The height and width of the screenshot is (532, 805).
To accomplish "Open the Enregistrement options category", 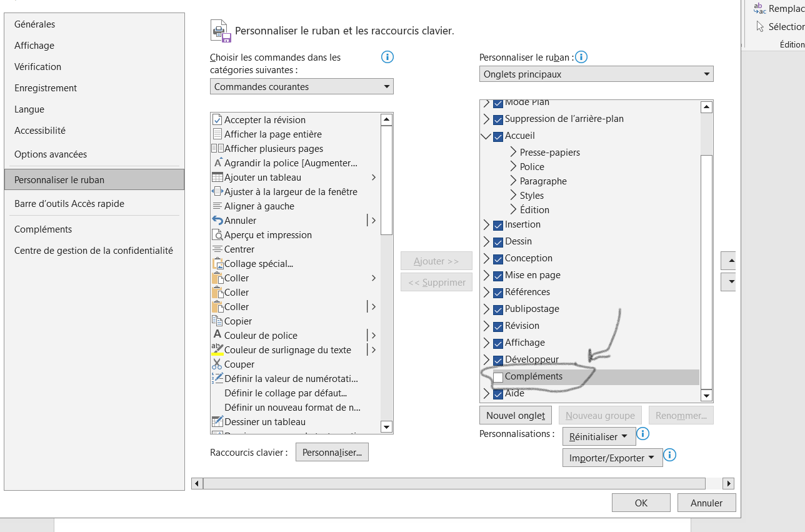I will 94,88.
